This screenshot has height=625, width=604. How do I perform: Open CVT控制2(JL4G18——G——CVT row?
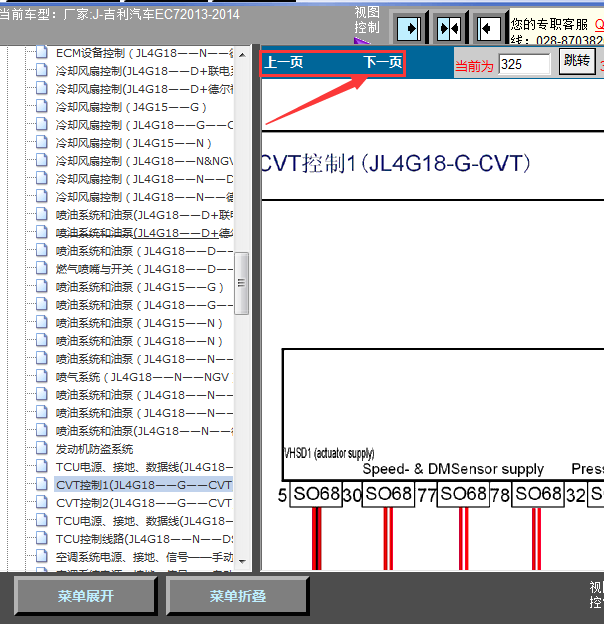tap(144, 503)
